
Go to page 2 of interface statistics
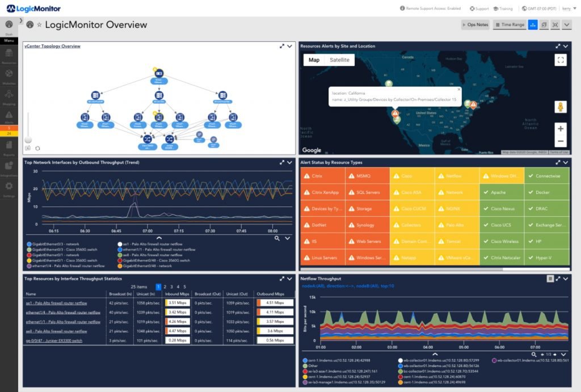[x=167, y=286]
